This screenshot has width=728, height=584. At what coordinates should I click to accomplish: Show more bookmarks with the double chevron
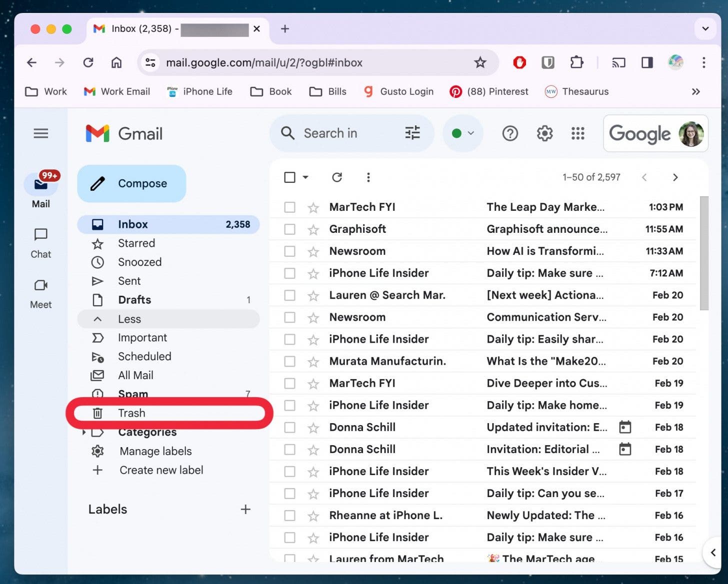(x=695, y=91)
